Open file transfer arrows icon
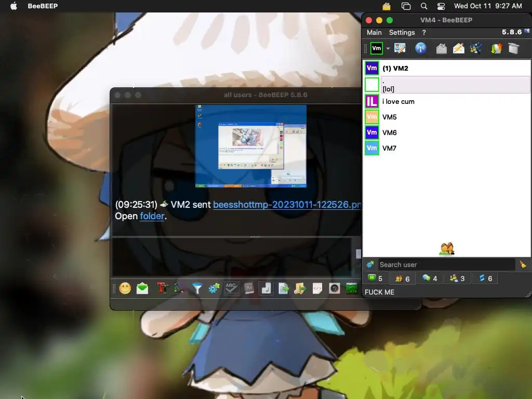Image resolution: width=532 pixels, height=399 pixels. click(x=496, y=48)
